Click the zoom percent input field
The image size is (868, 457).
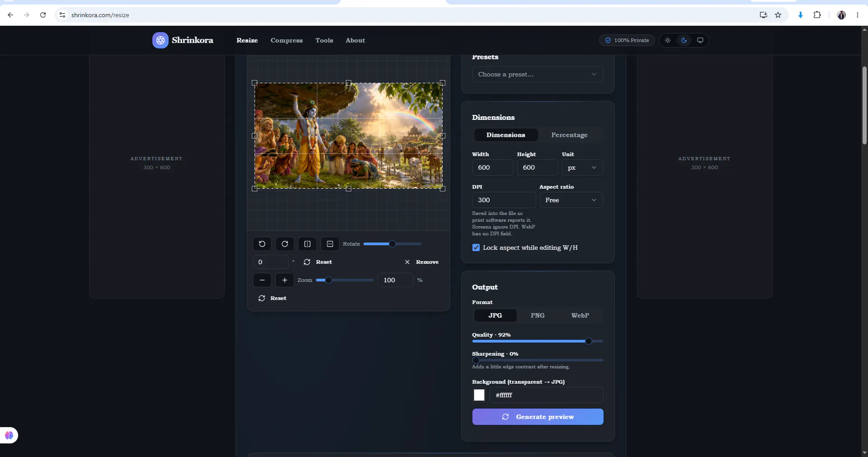tap(396, 280)
